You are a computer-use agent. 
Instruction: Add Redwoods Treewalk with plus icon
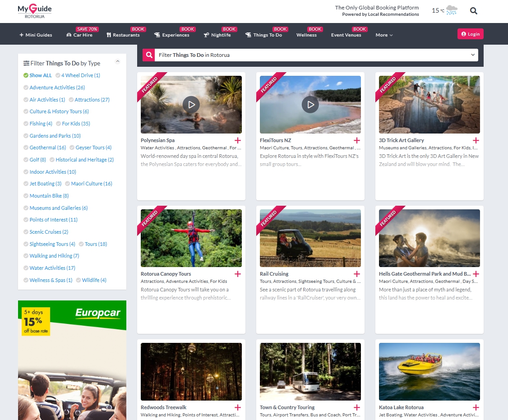point(238,407)
